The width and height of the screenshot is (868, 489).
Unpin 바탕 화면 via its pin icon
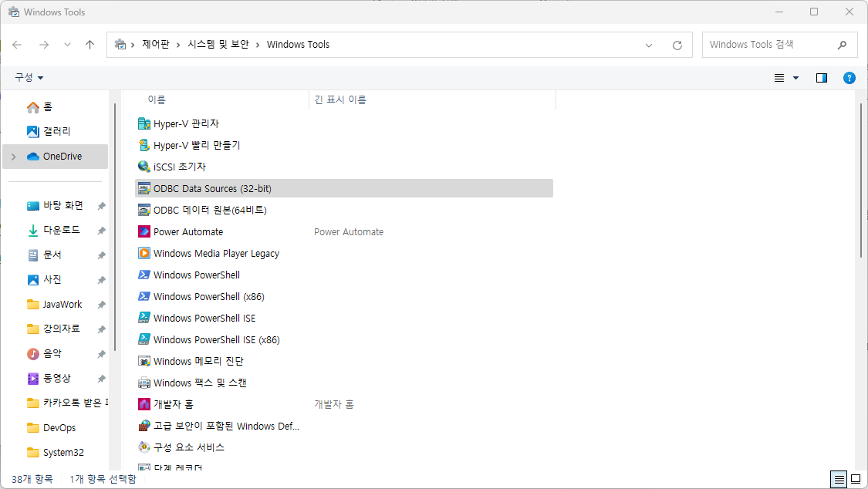coord(101,207)
